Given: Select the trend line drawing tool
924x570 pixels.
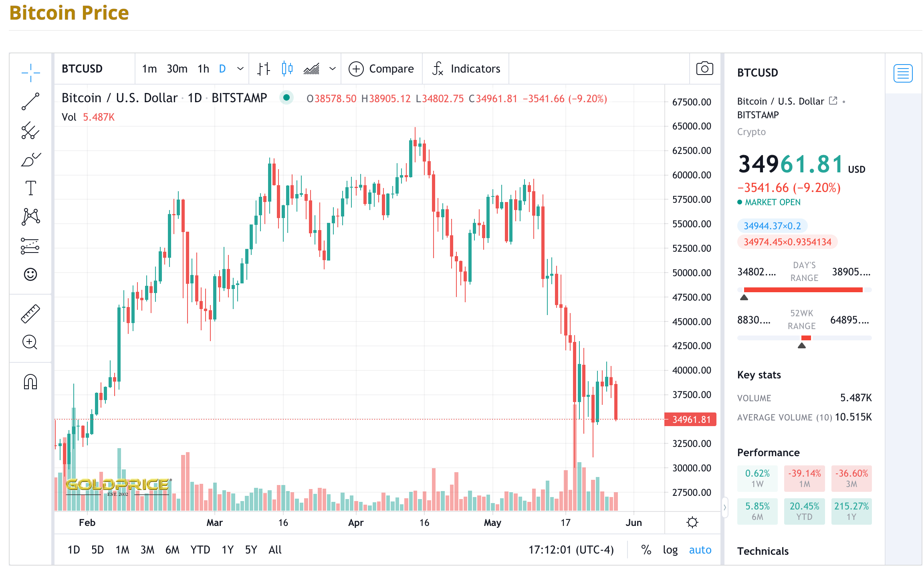Looking at the screenshot, I should point(30,101).
